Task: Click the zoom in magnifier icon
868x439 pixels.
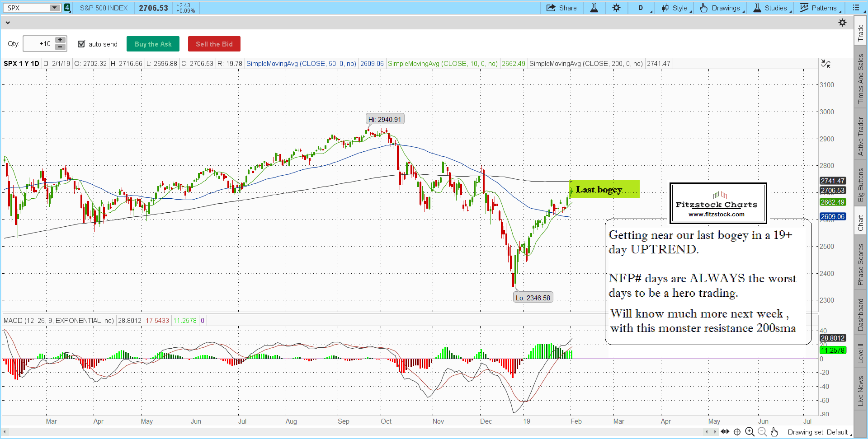Action: [x=750, y=432]
